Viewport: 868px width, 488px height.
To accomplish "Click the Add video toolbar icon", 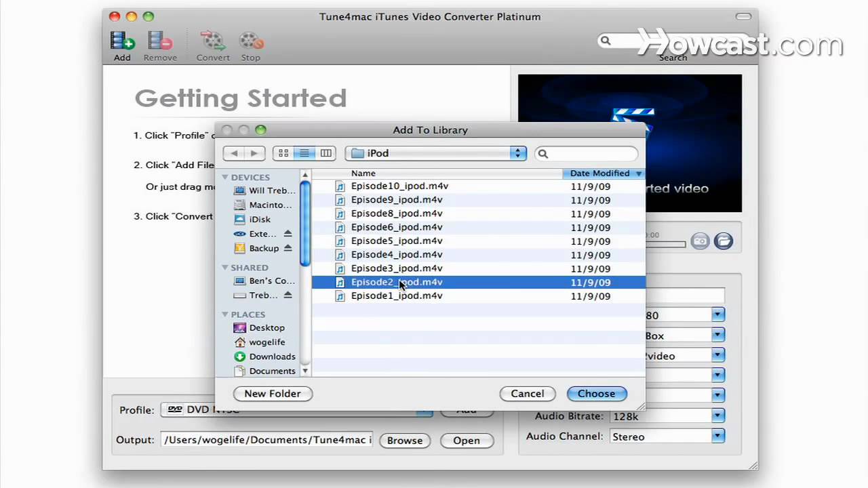I will (x=122, y=42).
